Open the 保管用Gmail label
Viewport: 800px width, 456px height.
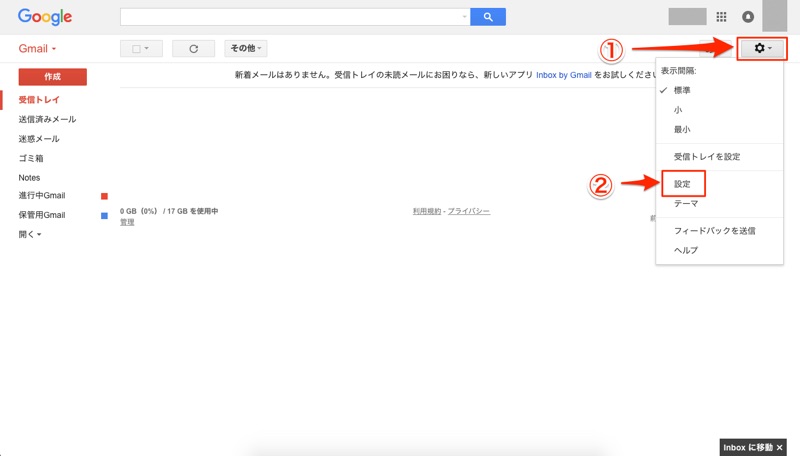[42, 215]
